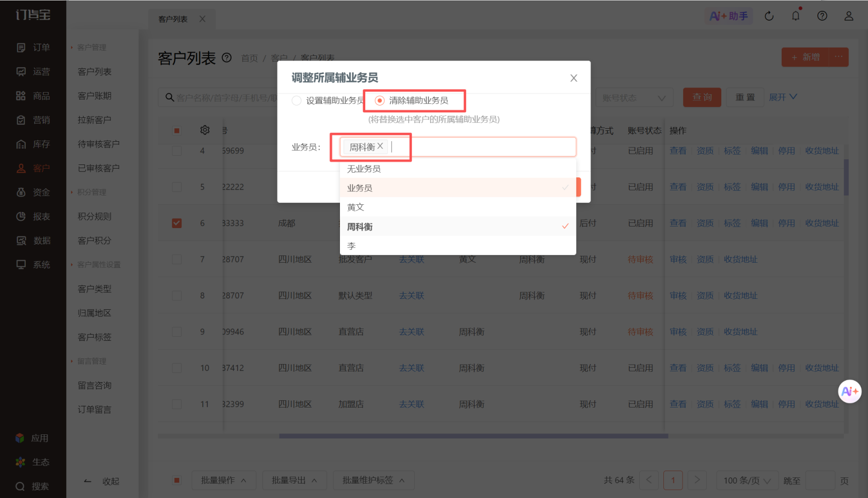Open the notification bell
The width and height of the screenshot is (868, 498).
(796, 16)
